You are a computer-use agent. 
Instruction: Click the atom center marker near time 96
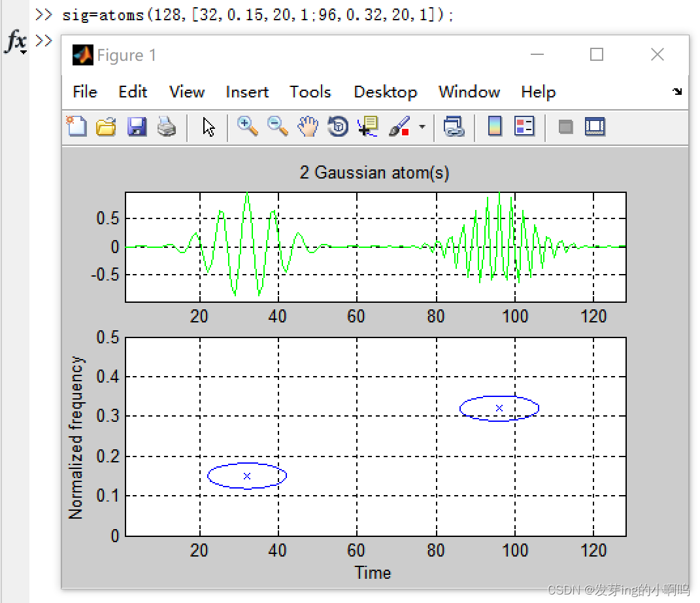[499, 408]
